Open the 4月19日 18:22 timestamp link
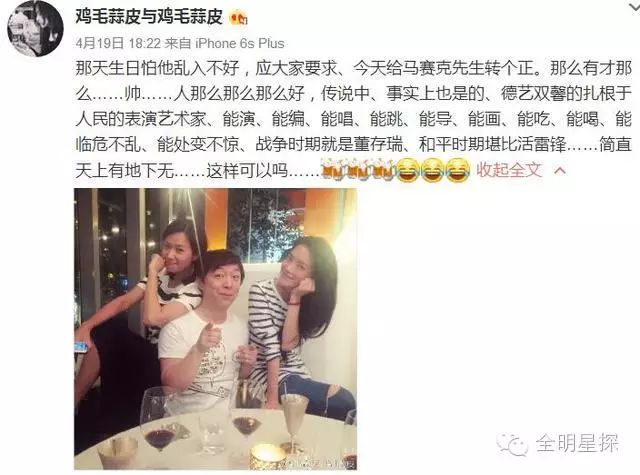The width and height of the screenshot is (640, 475). point(118,43)
